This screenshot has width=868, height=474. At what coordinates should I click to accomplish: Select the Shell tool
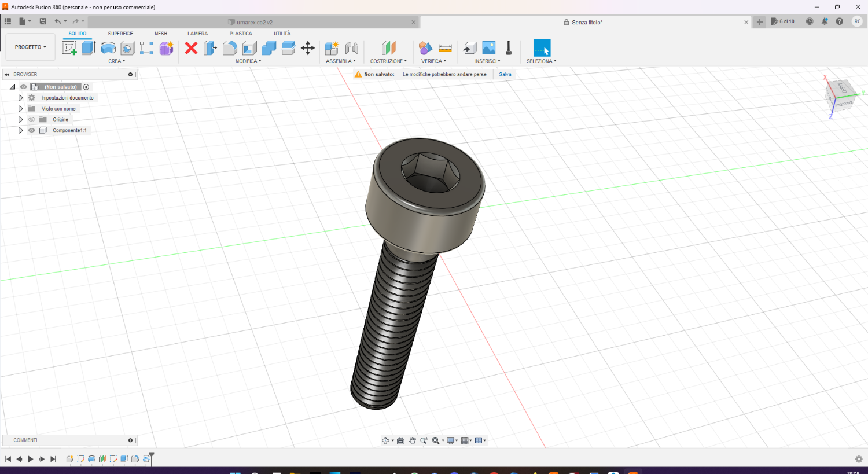[x=249, y=48]
